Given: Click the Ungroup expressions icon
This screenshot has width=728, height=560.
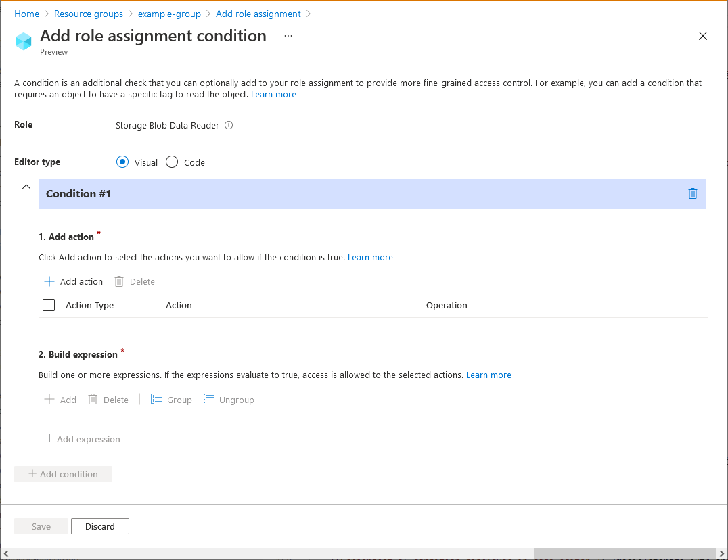Looking at the screenshot, I should point(208,399).
